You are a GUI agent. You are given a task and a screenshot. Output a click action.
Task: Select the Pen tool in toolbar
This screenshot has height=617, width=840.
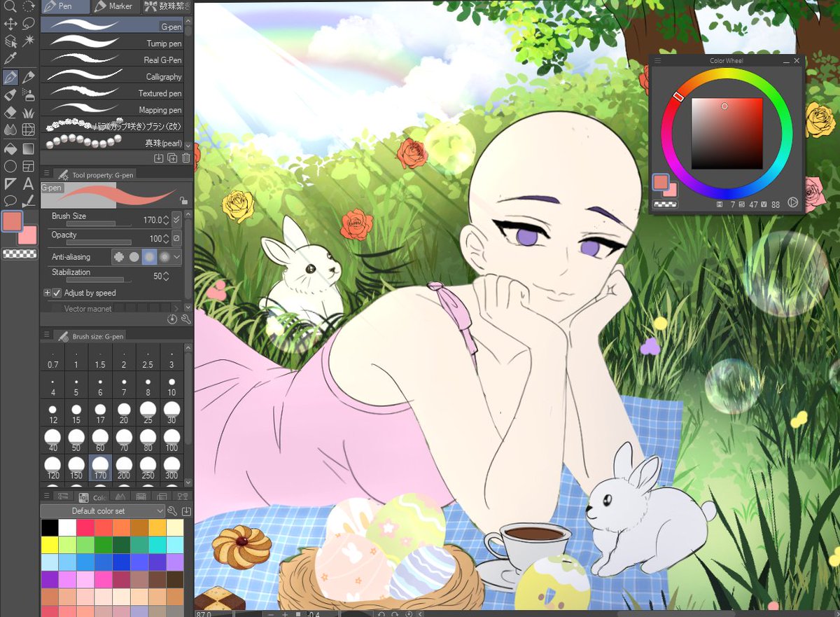(x=10, y=77)
